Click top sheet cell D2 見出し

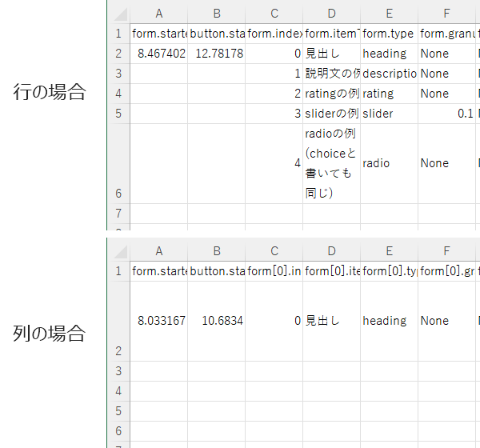coord(331,54)
